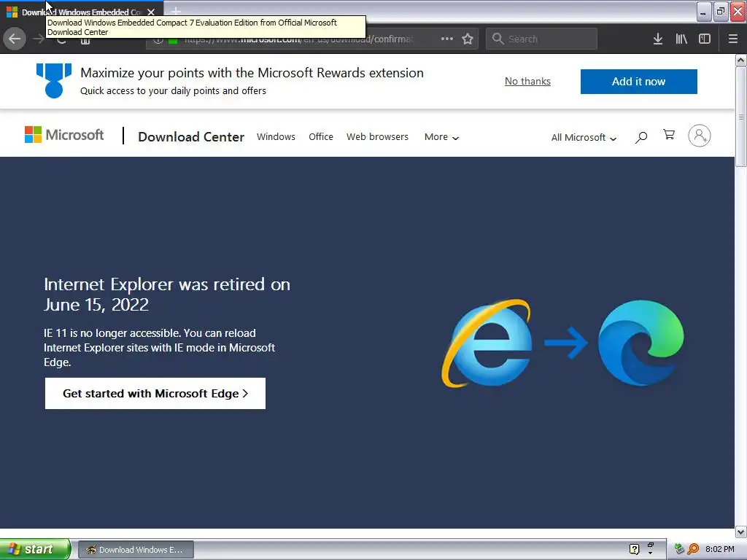
Task: Expand the All Microsoft dropdown
Action: pos(584,138)
